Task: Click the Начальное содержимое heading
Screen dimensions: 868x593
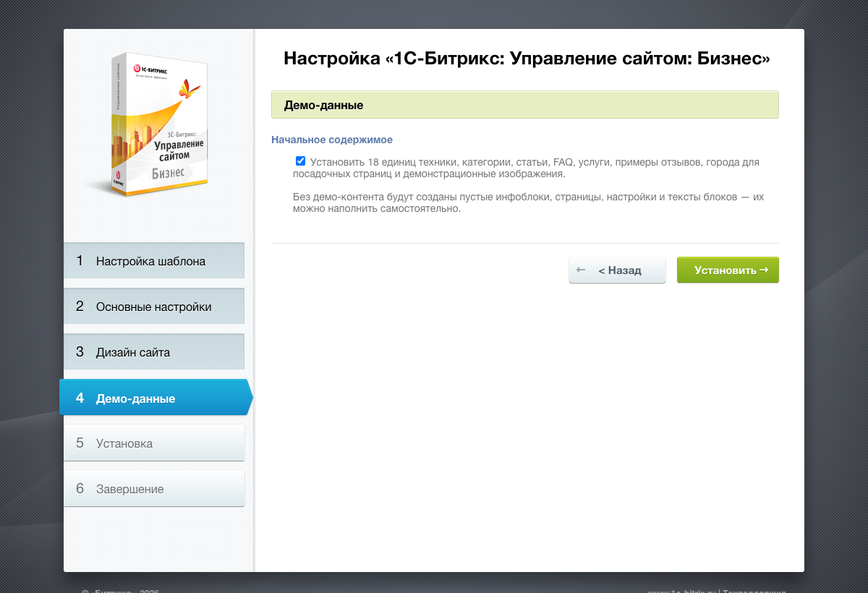Action: tap(332, 140)
